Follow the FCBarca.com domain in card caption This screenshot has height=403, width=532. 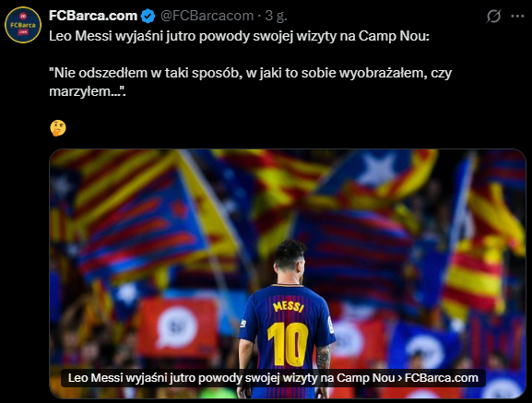coord(442,378)
